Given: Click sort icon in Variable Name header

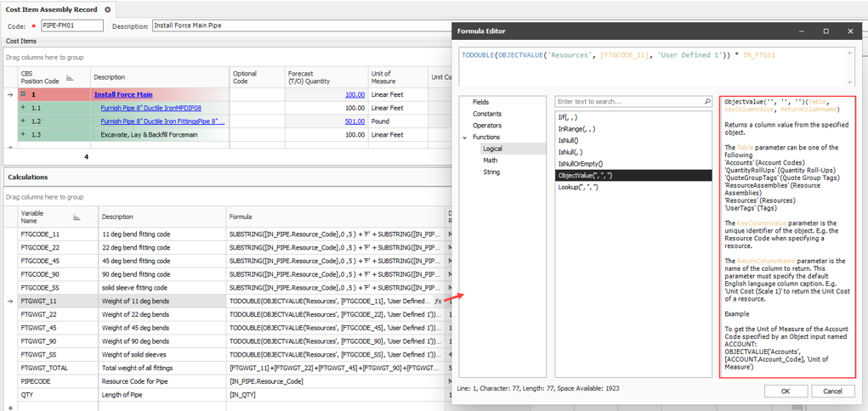Looking at the screenshot, I should [77, 217].
